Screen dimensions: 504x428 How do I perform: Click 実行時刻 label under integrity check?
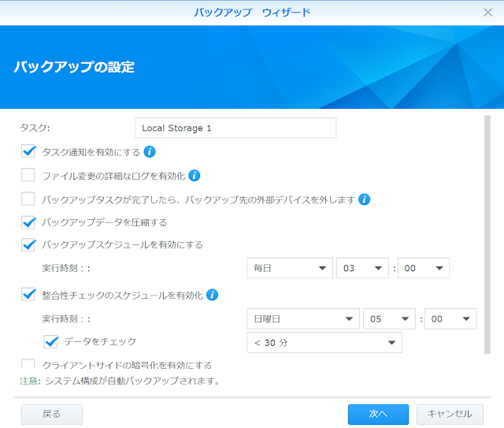click(66, 318)
